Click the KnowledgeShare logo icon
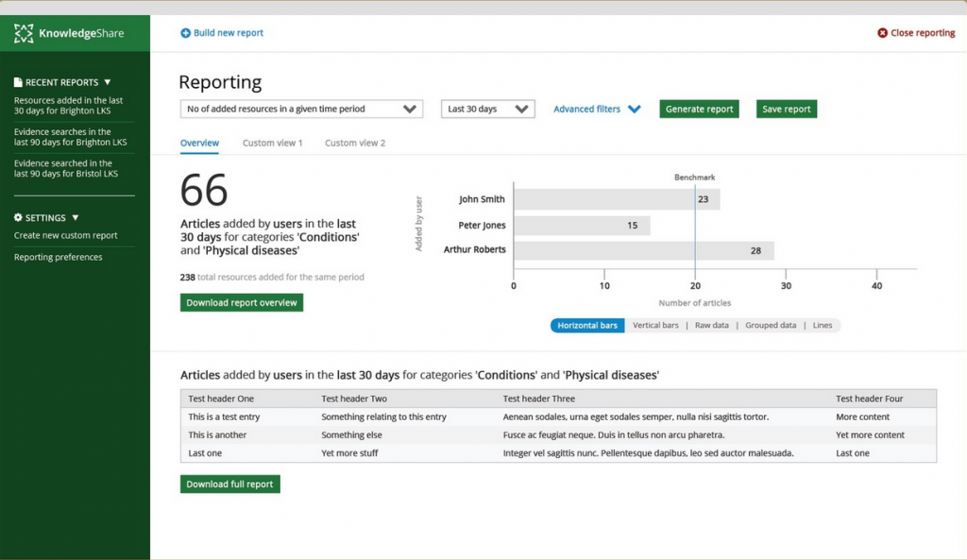Viewport: 967px width, 560px height. [x=24, y=33]
